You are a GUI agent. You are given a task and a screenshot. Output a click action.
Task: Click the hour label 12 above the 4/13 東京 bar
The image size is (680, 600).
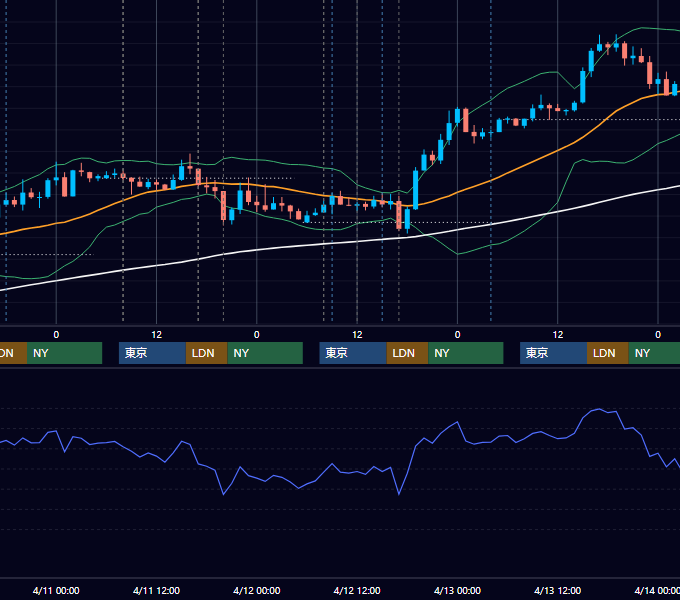pos(558,335)
